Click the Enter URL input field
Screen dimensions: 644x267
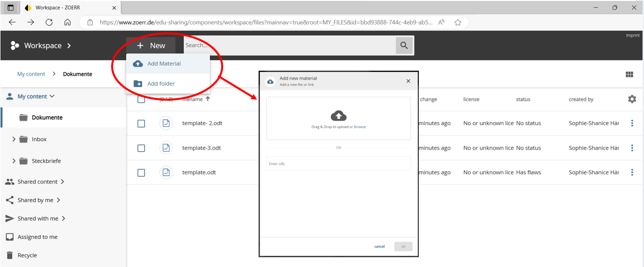point(338,163)
